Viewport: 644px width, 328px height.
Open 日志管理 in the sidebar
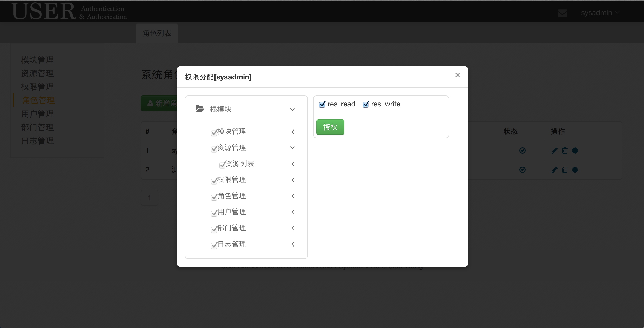pos(37,141)
